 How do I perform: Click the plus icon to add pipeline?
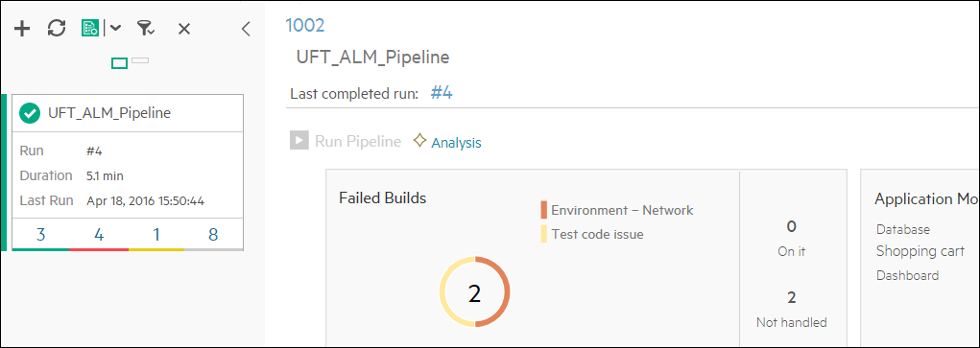click(x=22, y=28)
